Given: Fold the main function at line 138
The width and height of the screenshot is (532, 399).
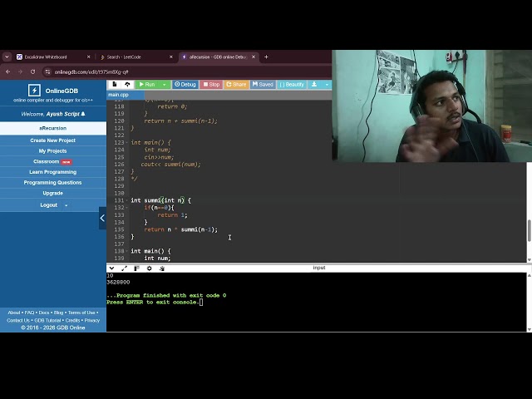Looking at the screenshot, I should 127,251.
